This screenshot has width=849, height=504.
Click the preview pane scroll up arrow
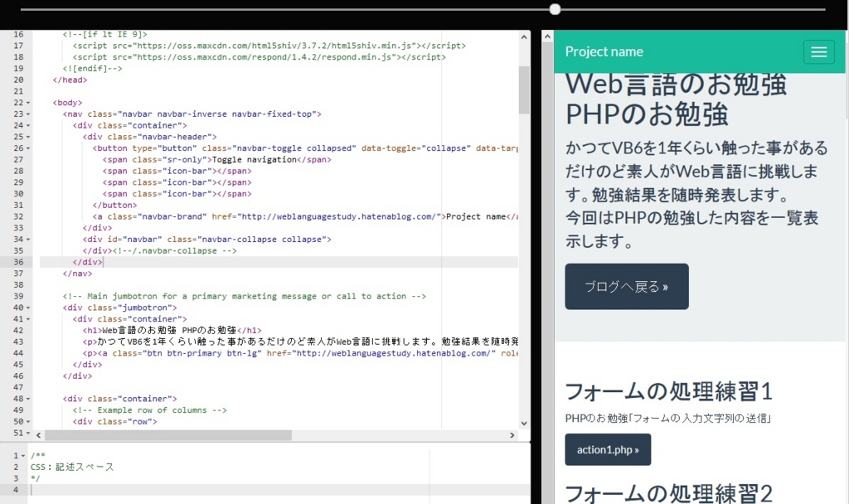point(547,36)
